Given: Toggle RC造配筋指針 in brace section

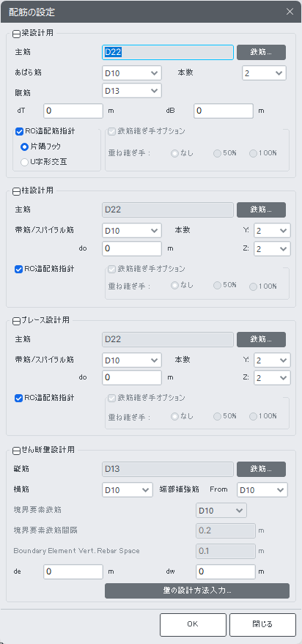Looking at the screenshot, I should pos(19,399).
